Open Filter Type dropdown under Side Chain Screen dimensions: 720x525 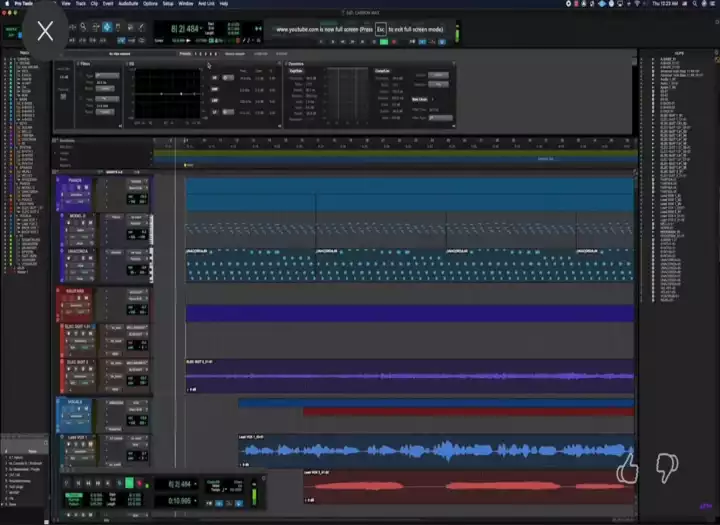point(440,118)
